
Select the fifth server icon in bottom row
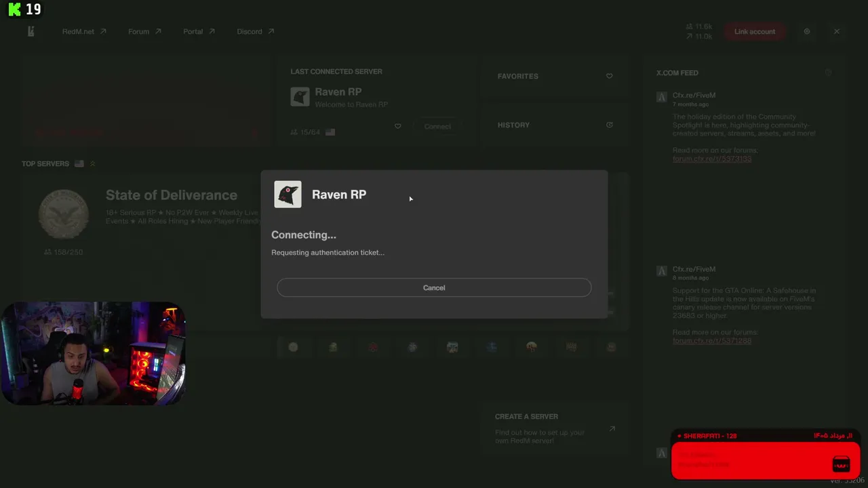click(452, 347)
